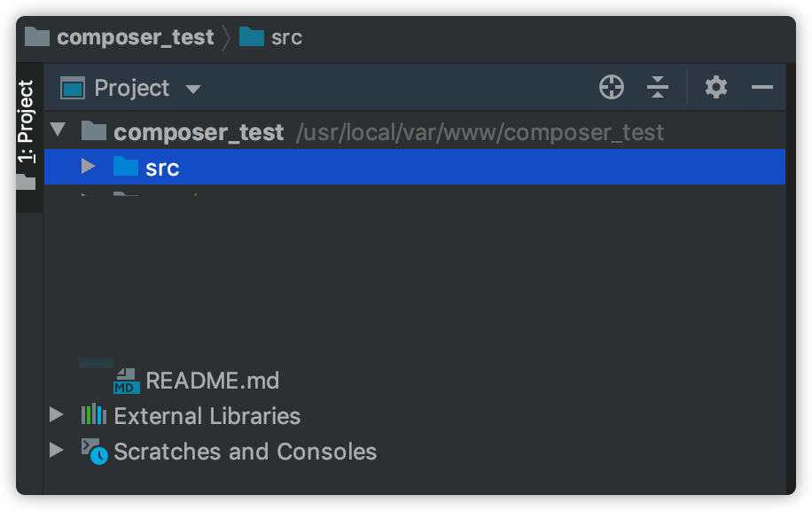
Task: Expand the Scratches and Consoles node
Action: click(57, 451)
